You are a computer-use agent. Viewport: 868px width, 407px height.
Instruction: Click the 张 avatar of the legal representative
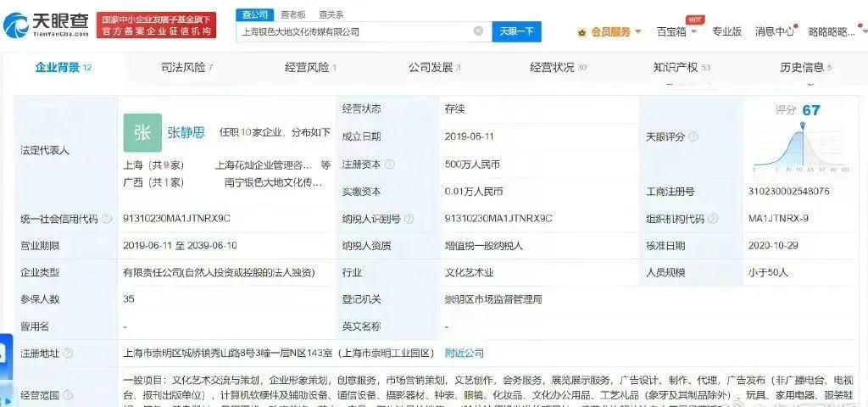pos(142,132)
